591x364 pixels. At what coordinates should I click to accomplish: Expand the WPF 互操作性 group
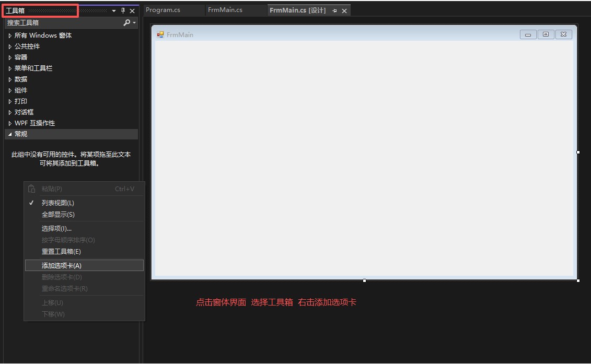10,123
